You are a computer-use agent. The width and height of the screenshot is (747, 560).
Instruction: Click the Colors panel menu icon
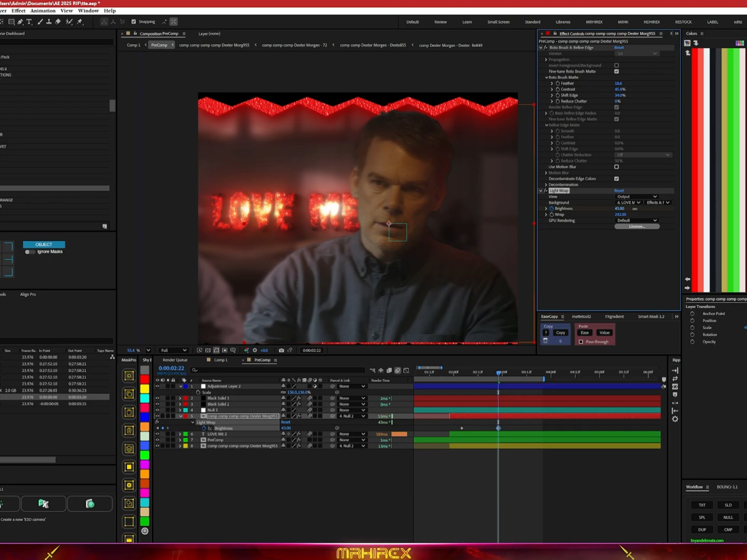tap(702, 33)
